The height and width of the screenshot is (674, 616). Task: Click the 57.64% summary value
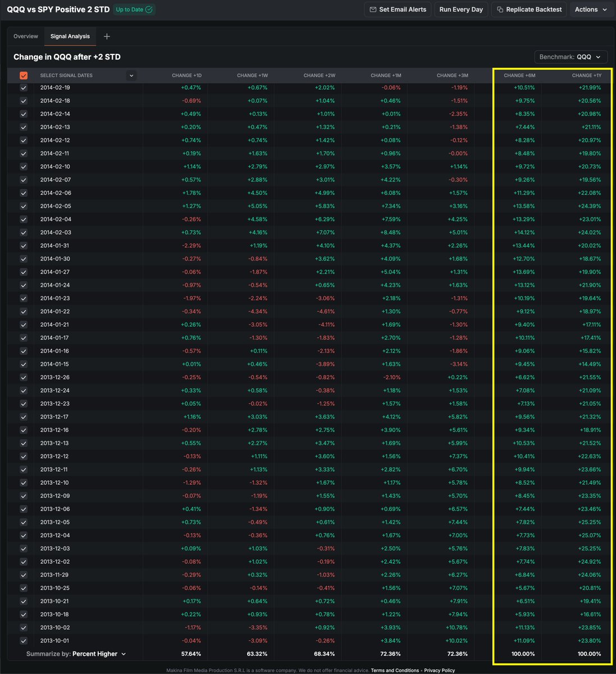(x=191, y=654)
